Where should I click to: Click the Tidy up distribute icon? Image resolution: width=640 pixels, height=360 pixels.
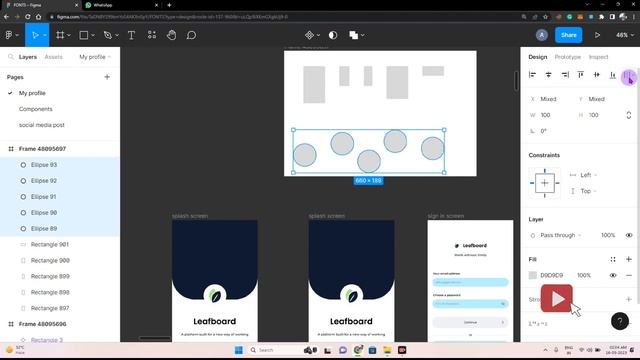[628, 76]
